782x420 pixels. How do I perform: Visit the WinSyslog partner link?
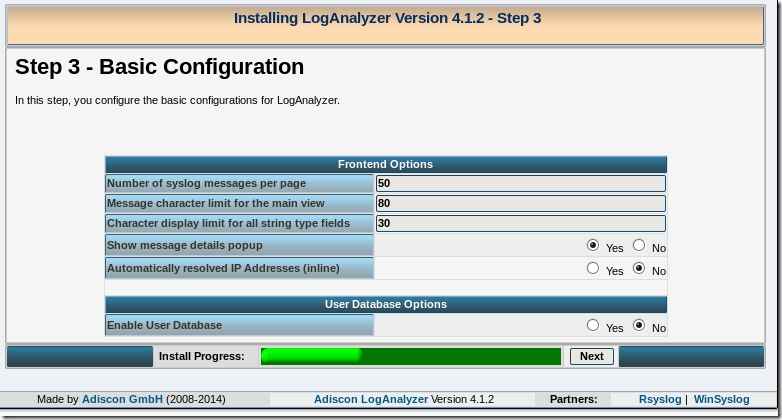pyautogui.click(x=721, y=399)
